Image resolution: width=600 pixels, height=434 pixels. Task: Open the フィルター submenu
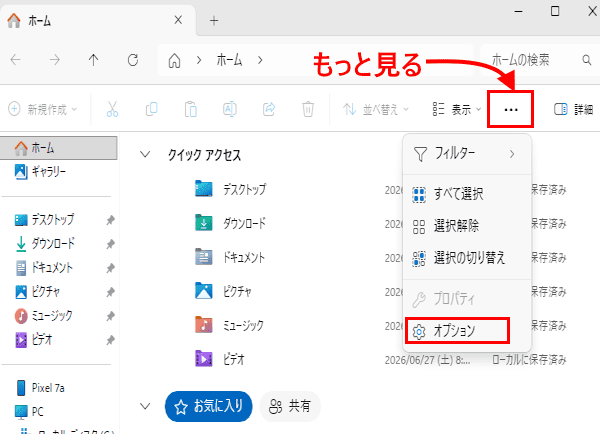pyautogui.click(x=467, y=154)
